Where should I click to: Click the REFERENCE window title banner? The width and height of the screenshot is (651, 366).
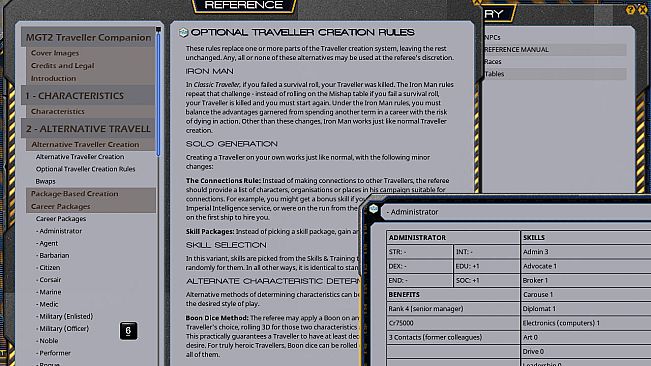pos(244,5)
